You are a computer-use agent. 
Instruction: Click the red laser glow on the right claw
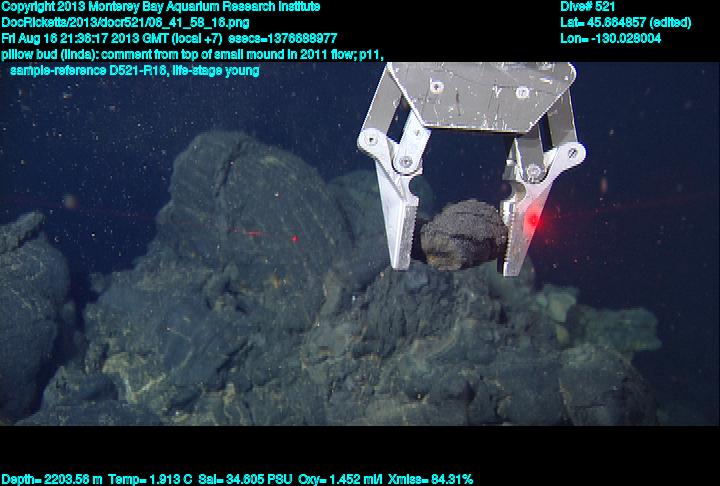[533, 219]
